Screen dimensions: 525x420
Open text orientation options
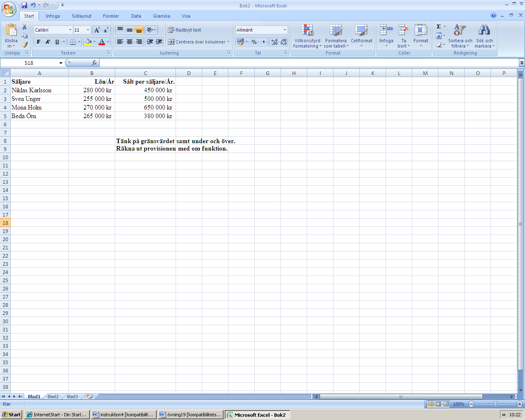[x=151, y=30]
